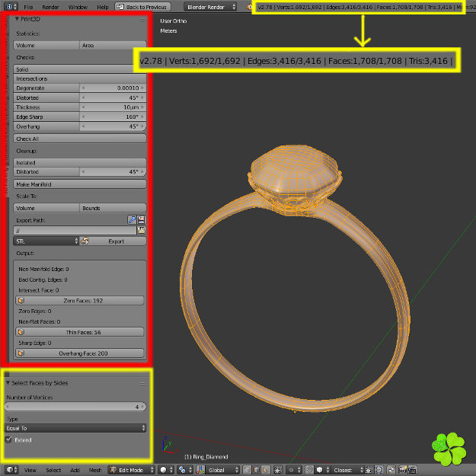Open the folder browser for export path
The width and height of the screenshot is (476, 476).
[x=141, y=231]
